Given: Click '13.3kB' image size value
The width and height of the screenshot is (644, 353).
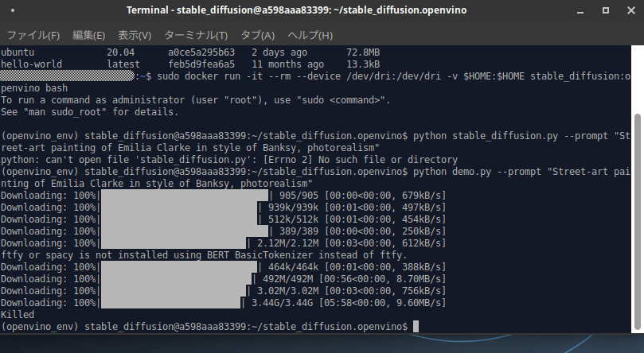Looking at the screenshot, I should pos(363,64).
